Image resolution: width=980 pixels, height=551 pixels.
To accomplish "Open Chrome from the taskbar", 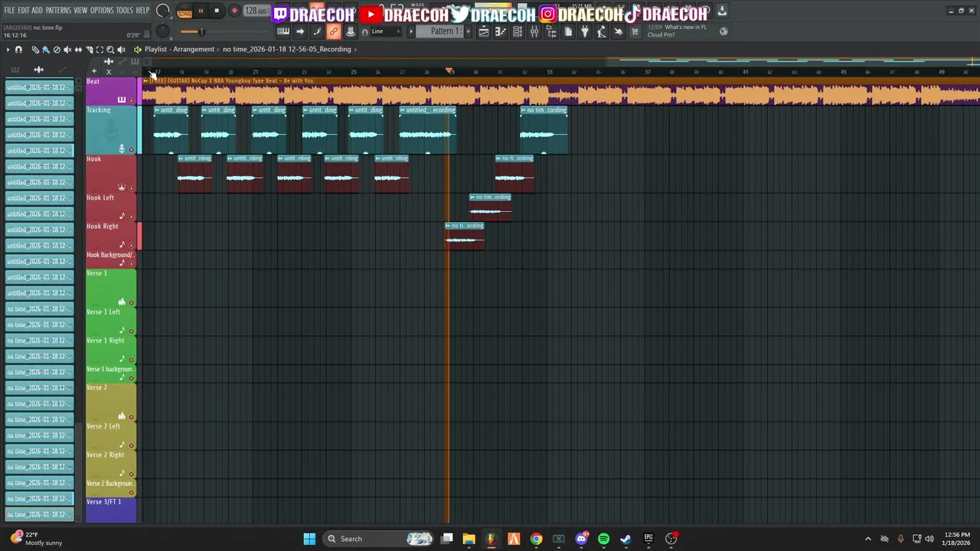I will [536, 539].
